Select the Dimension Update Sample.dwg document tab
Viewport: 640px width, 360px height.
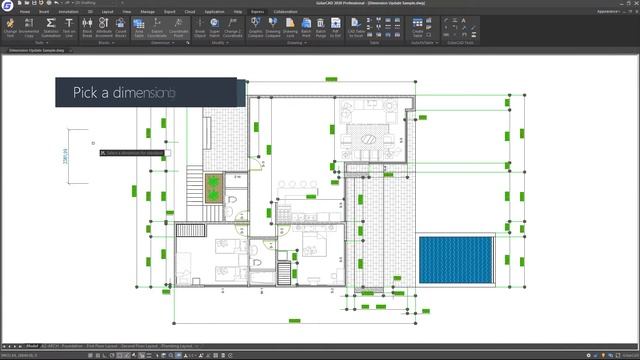(x=36, y=50)
